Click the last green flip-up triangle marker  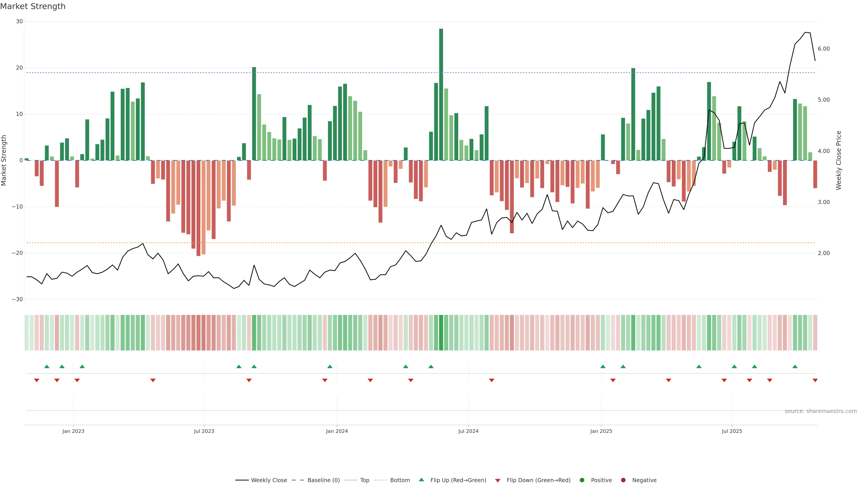795,366
